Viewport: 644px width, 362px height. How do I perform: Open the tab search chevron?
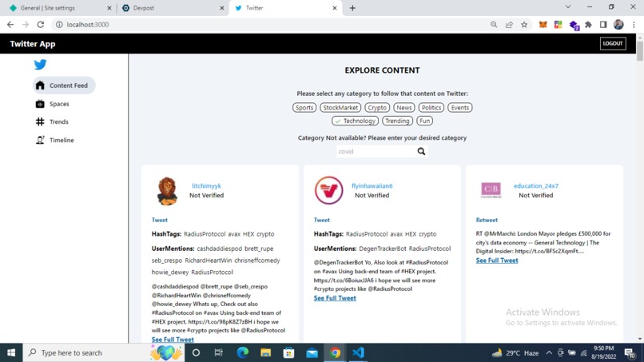(x=568, y=7)
